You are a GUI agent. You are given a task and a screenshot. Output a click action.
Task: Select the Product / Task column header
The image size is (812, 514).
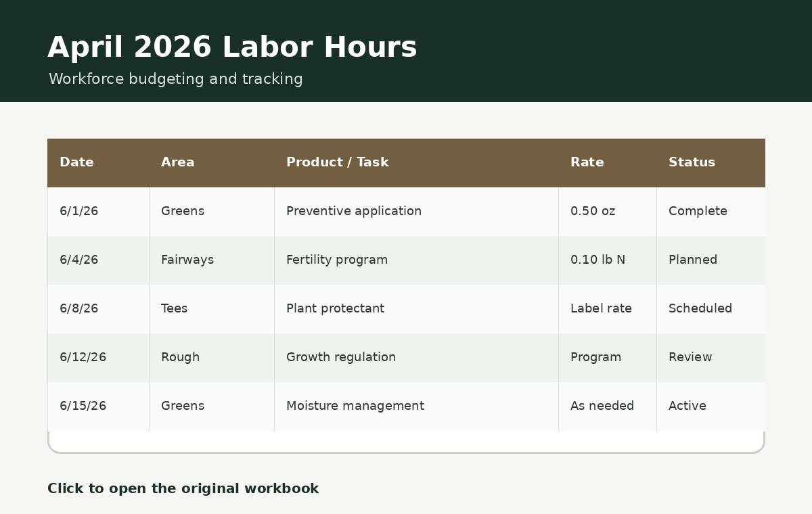click(x=416, y=162)
